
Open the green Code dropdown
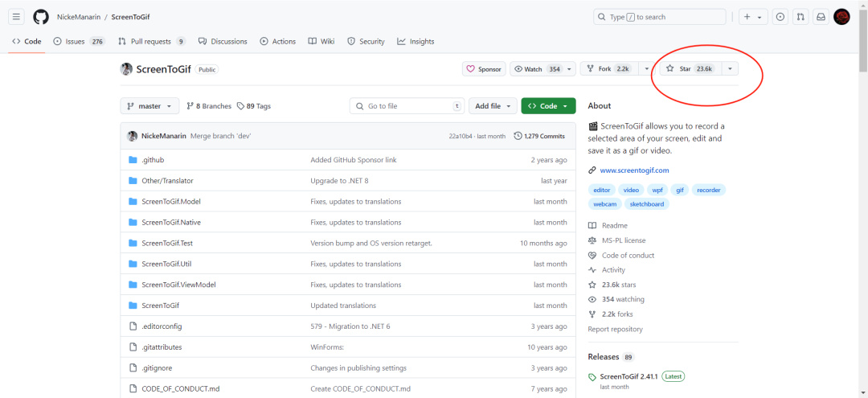548,105
